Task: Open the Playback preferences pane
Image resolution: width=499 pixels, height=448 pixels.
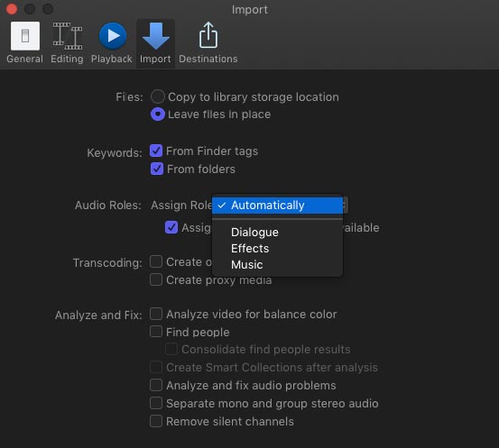Action: pos(112,43)
